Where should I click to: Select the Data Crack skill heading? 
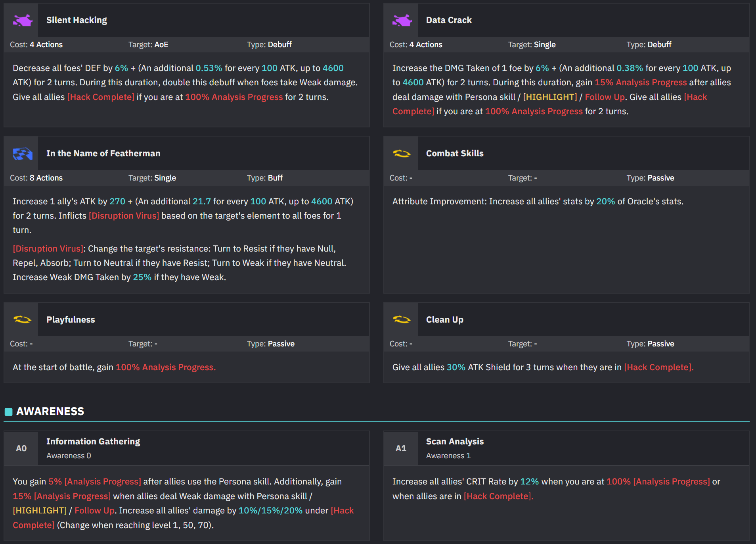tap(449, 20)
